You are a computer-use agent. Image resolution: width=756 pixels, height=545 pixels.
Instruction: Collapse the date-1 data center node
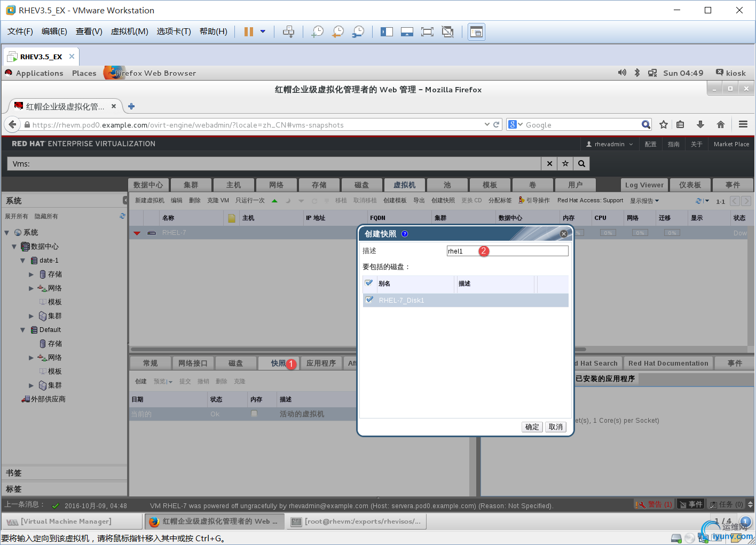(23, 260)
